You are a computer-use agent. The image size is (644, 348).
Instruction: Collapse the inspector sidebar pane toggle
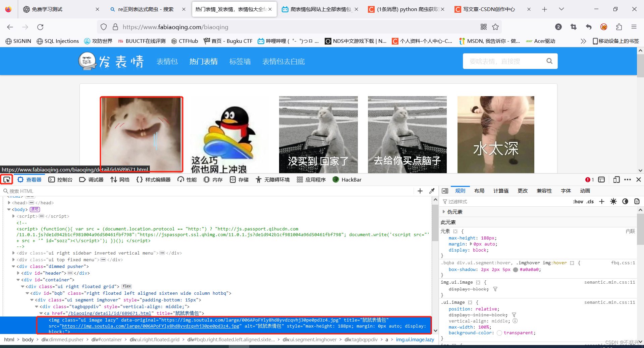[x=445, y=191]
